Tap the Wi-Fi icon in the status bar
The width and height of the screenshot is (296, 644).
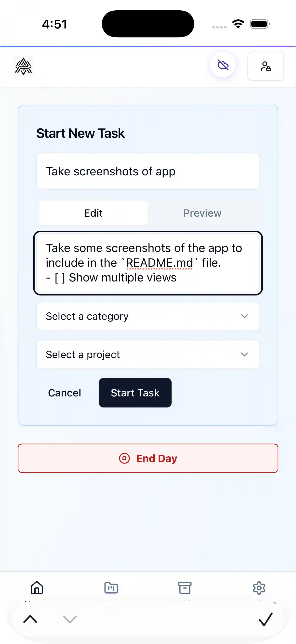[x=238, y=24]
